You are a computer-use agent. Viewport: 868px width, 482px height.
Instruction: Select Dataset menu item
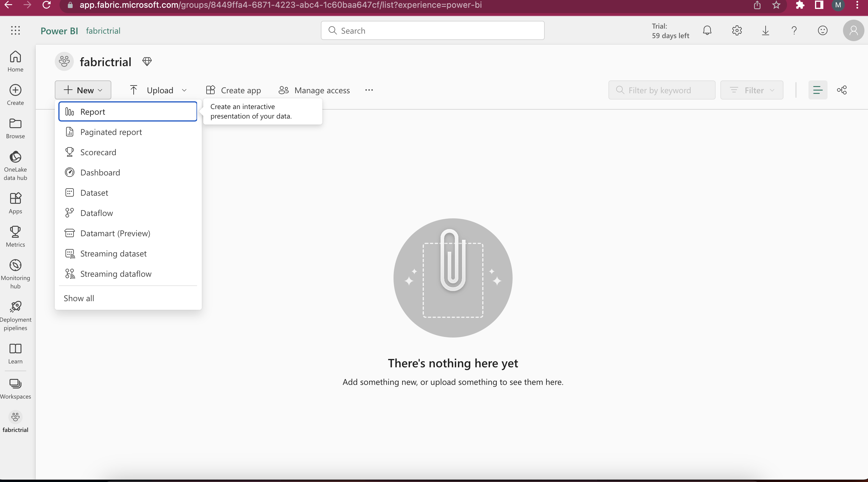tap(128, 193)
